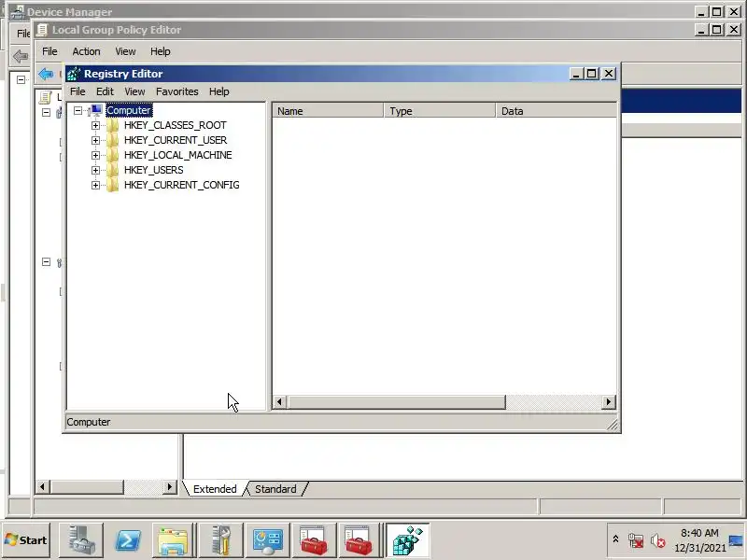747x560 pixels.
Task: Expand HKEY_CLASSES_ROOT key
Action: coord(95,126)
